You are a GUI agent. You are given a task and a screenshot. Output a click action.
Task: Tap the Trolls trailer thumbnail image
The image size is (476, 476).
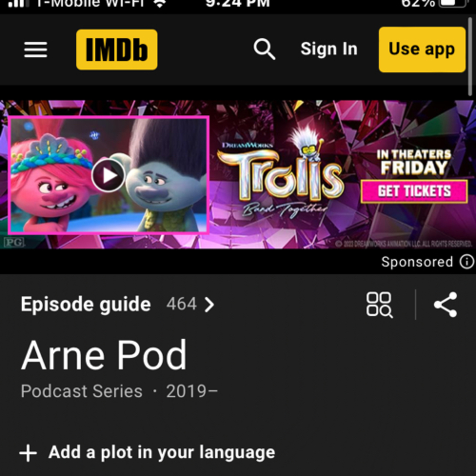click(109, 175)
